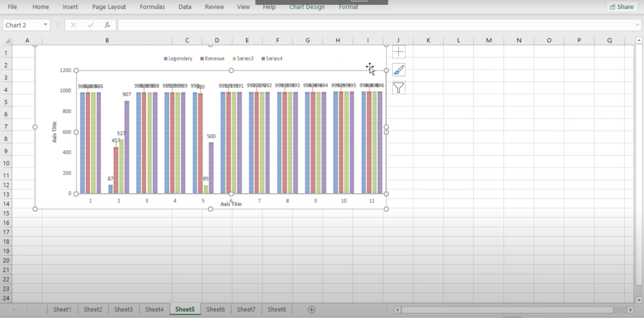Click the Insert Function fx icon
Image resolution: width=644 pixels, height=318 pixels.
coord(108,25)
